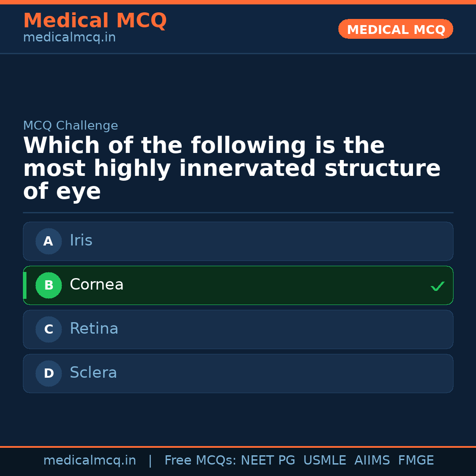476x476 pixels.
Task: Select the Sclera answer option
Action: click(238, 373)
